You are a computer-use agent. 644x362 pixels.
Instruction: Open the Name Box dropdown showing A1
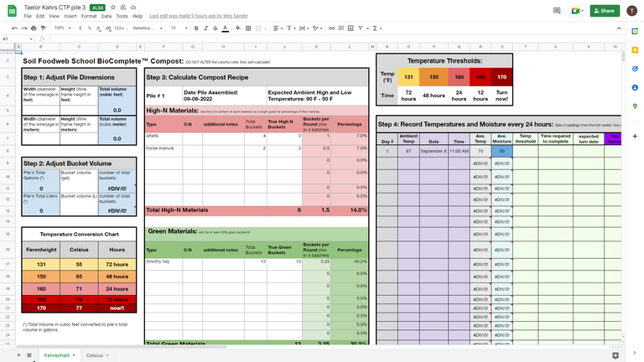pyautogui.click(x=31, y=39)
